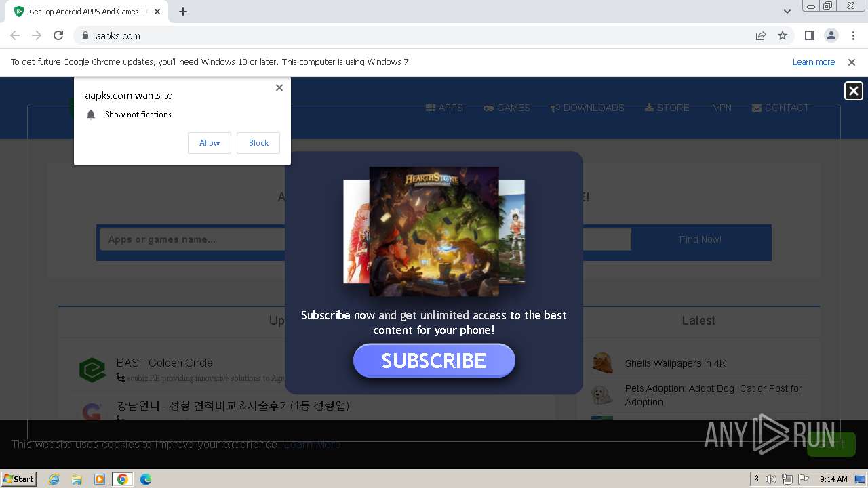Image resolution: width=868 pixels, height=488 pixels.
Task: Open cookie notice Learn More link
Action: pos(312,444)
